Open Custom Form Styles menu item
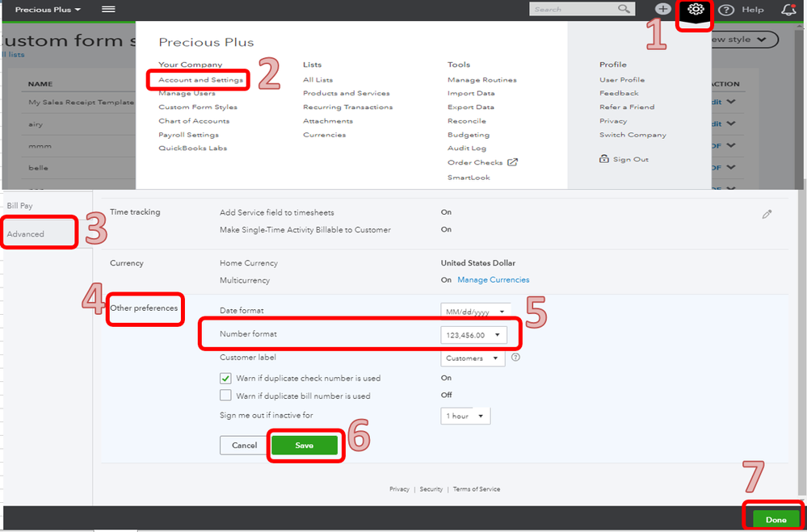Screen dimensions: 807x532 tap(198, 107)
